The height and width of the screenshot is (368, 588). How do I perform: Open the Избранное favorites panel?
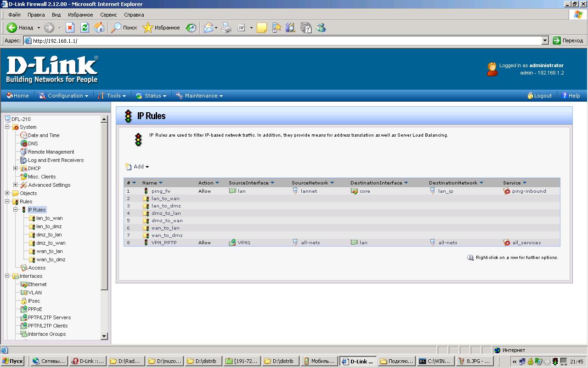pos(161,28)
